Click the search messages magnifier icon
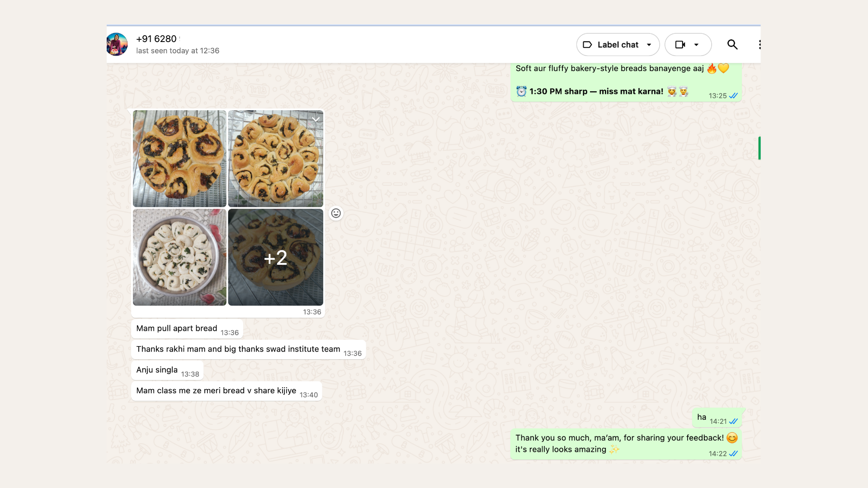 [x=732, y=44]
